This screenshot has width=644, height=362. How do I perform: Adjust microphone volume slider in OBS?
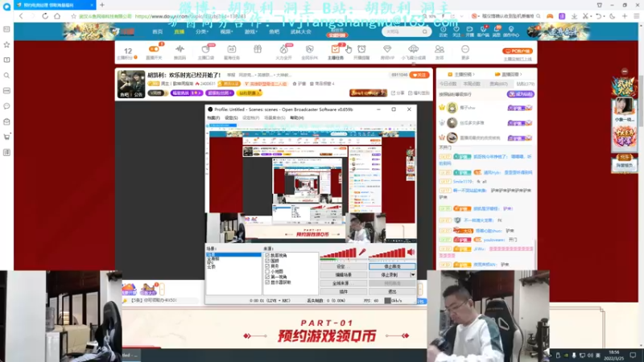click(x=338, y=253)
